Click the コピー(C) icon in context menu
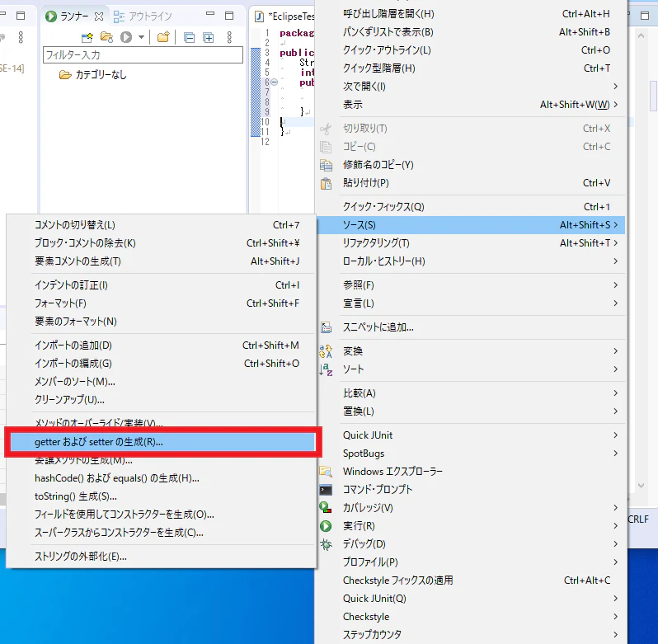Viewport: 658px width, 644px height. (x=326, y=147)
